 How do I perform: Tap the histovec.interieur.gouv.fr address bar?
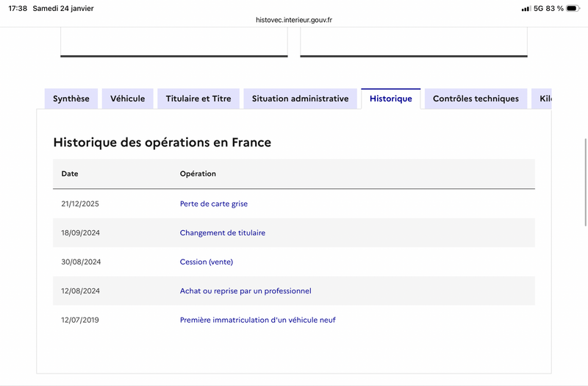(x=293, y=21)
